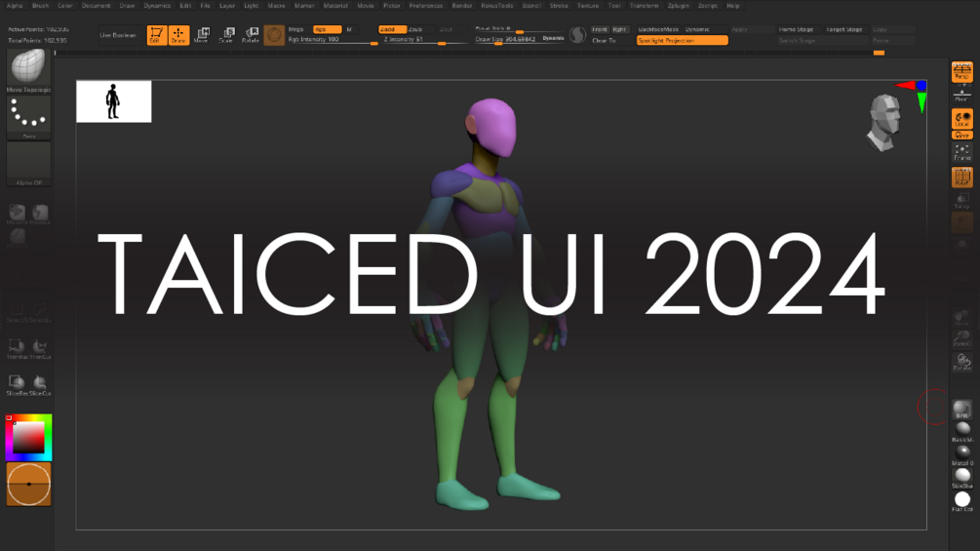Toggle Local symmetry button
This screenshot has width=980, height=551.
(961, 119)
